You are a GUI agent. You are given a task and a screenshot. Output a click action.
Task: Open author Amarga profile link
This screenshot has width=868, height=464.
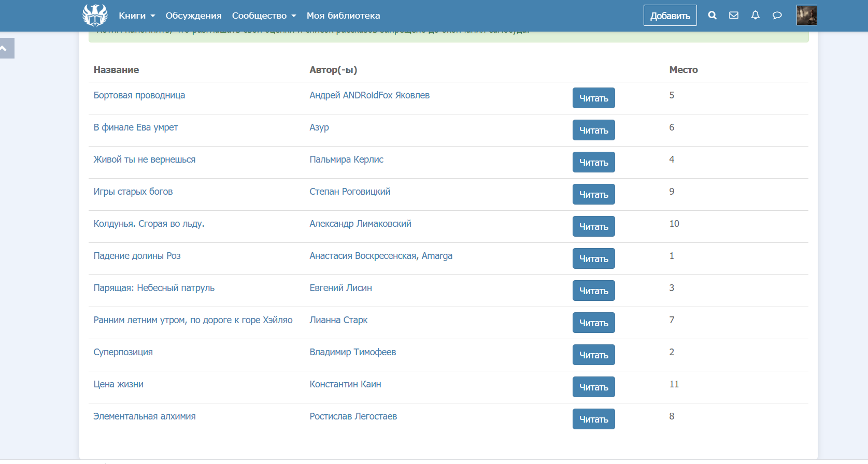pos(437,256)
